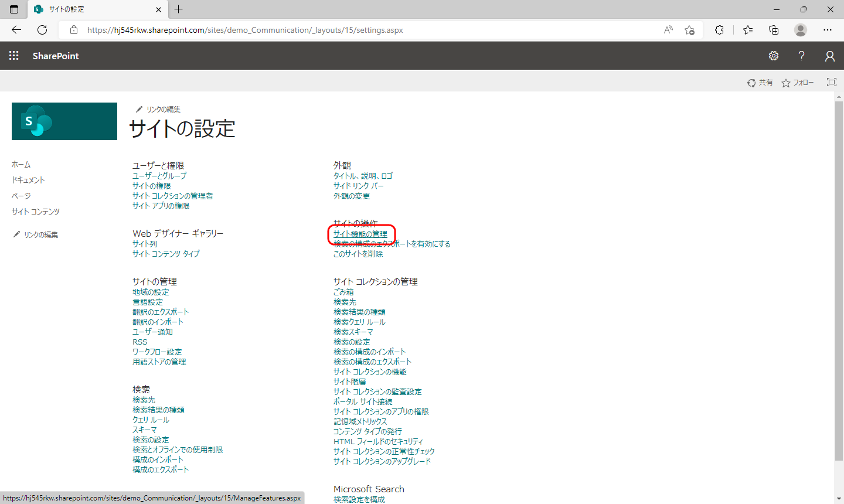This screenshot has width=844, height=504.
Task: Open 翻訳のエクスポート link
Action: (x=161, y=312)
